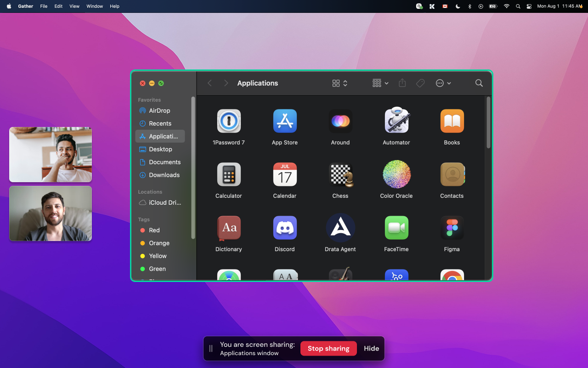Image resolution: width=588 pixels, height=368 pixels.
Task: Open the View menu
Action: [x=74, y=6]
